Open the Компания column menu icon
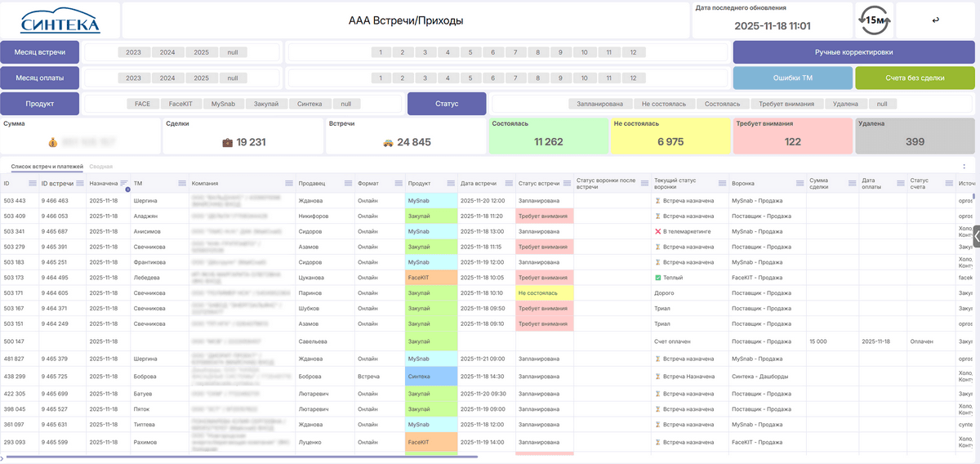The image size is (980, 464). [288, 183]
